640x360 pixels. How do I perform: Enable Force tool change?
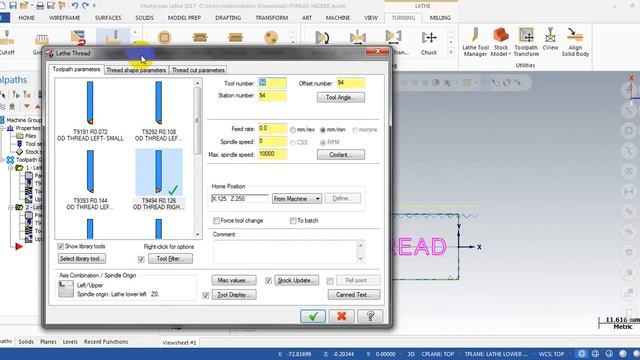coord(216,221)
